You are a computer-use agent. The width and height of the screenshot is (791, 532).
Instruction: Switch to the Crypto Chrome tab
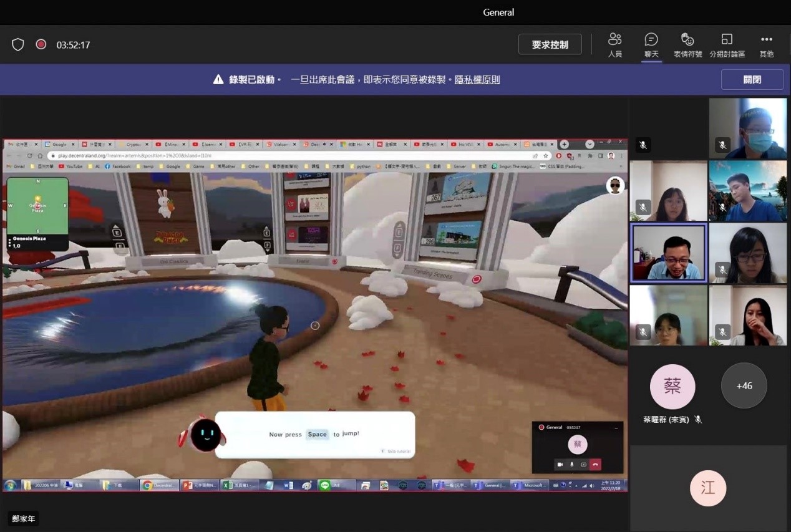tap(134, 144)
